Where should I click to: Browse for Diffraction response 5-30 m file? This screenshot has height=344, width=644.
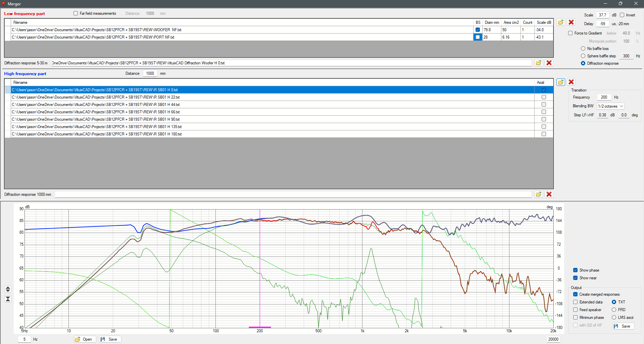[x=538, y=63]
